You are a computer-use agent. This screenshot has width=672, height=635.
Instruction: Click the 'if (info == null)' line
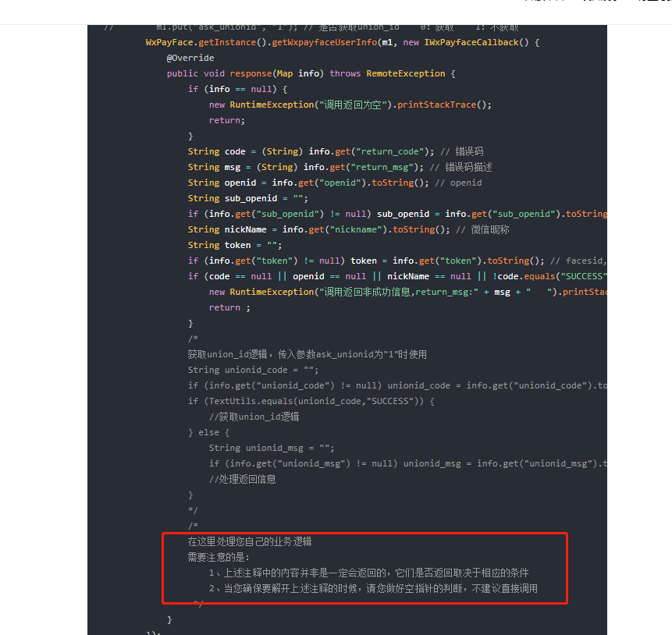(x=237, y=89)
